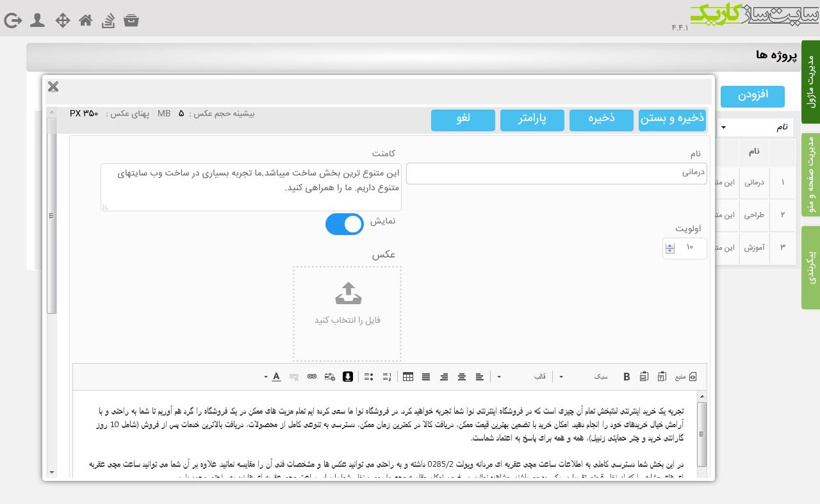Click the priority stepper arrows
This screenshot has width=820, height=504.
pos(670,248)
